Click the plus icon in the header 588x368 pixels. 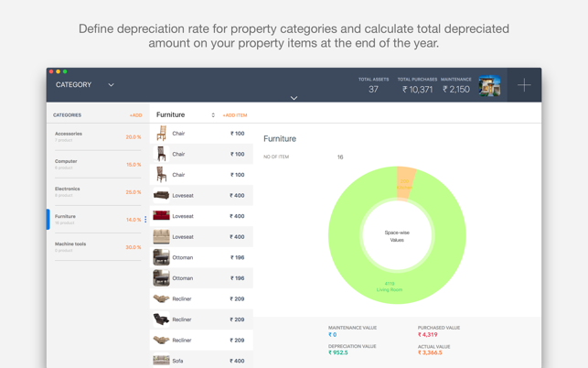524,85
